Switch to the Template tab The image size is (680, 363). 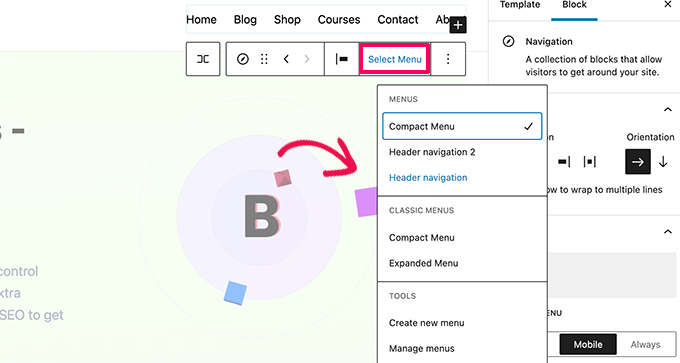(520, 5)
